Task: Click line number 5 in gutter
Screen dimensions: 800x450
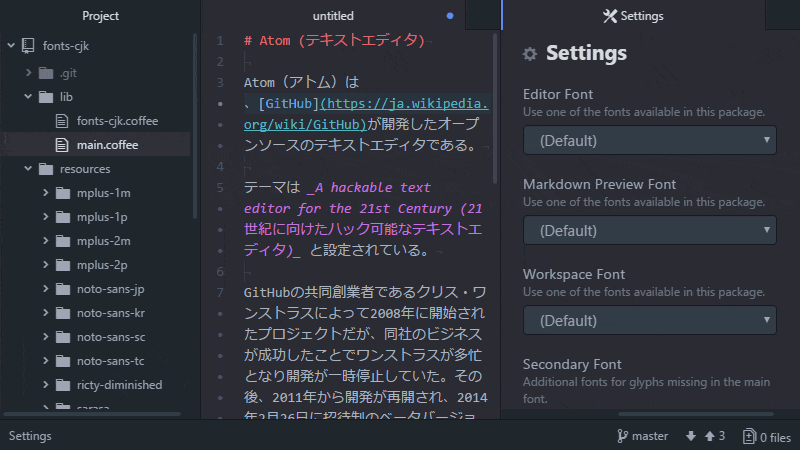Action: 220,187
